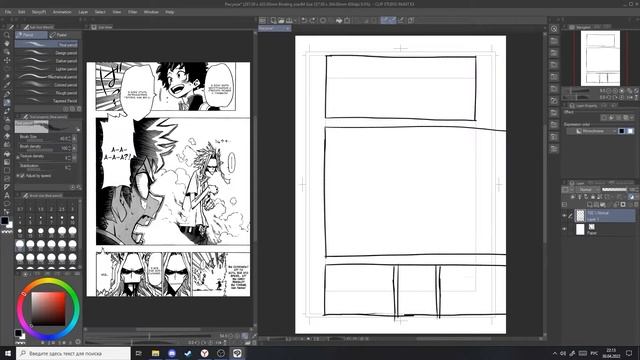Open the Window menu
The height and width of the screenshot is (360, 640).
click(151, 12)
